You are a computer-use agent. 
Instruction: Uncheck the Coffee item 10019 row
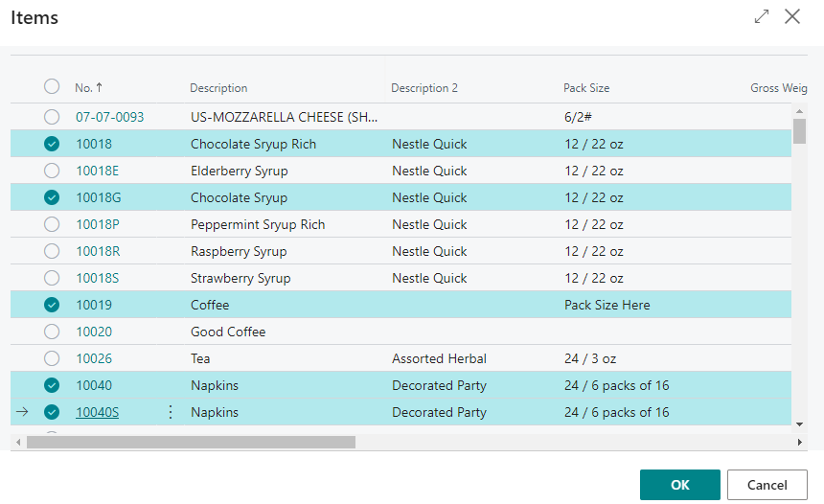(x=52, y=306)
